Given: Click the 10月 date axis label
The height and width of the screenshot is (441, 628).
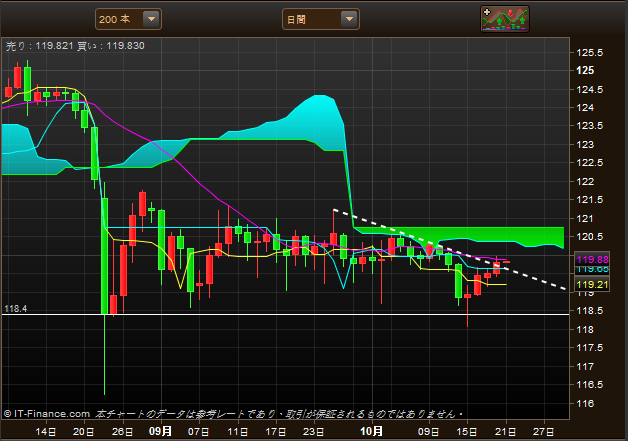Looking at the screenshot, I should point(371,431).
